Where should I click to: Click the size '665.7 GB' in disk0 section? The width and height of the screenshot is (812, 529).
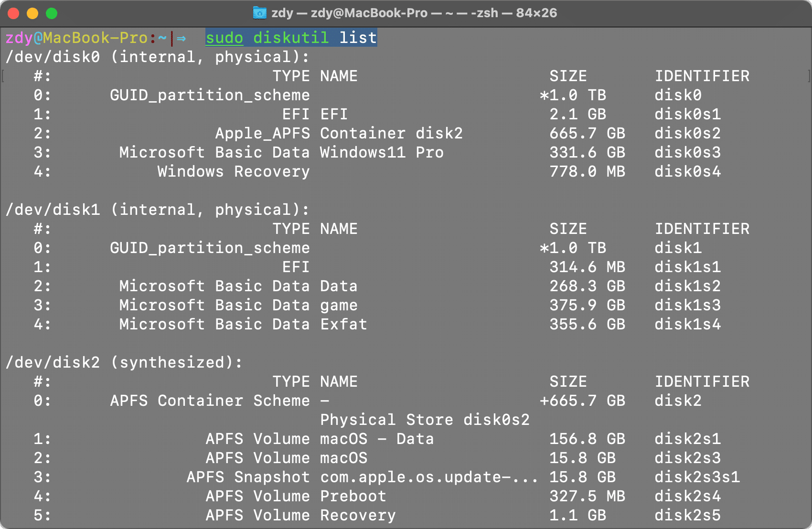coord(588,134)
